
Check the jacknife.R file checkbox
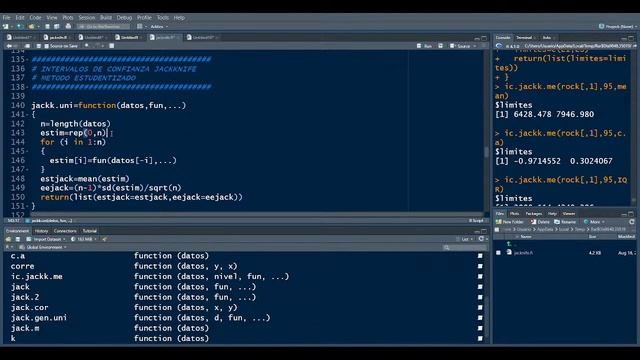click(498, 253)
